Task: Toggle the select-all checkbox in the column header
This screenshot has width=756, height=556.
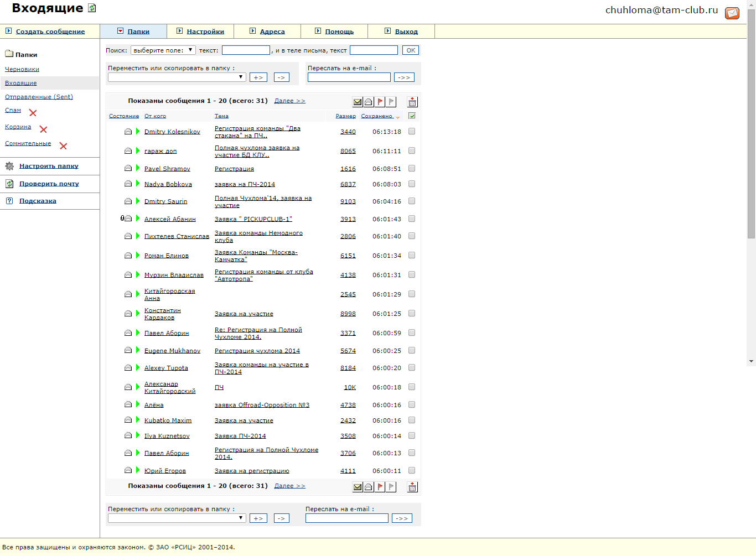Action: 412,116
